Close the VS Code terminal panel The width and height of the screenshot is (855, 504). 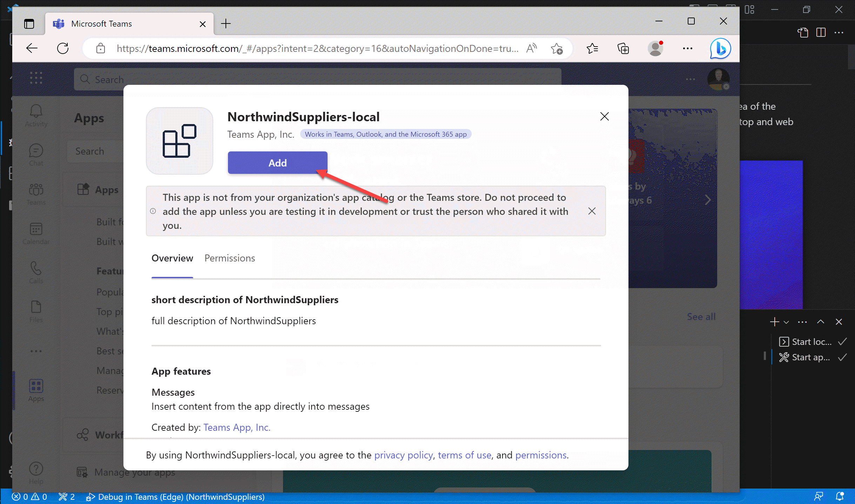coord(839,321)
